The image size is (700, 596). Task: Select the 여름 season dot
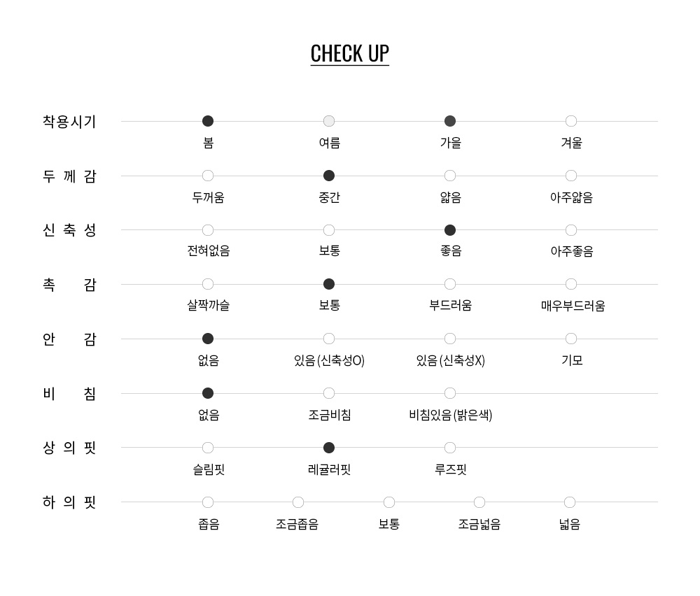(x=329, y=121)
